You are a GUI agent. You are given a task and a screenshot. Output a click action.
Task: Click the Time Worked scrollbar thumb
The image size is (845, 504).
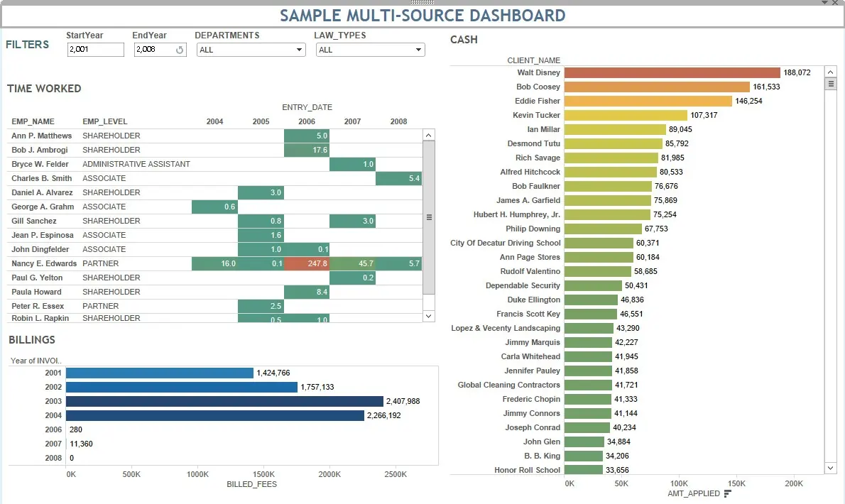pyautogui.click(x=429, y=217)
